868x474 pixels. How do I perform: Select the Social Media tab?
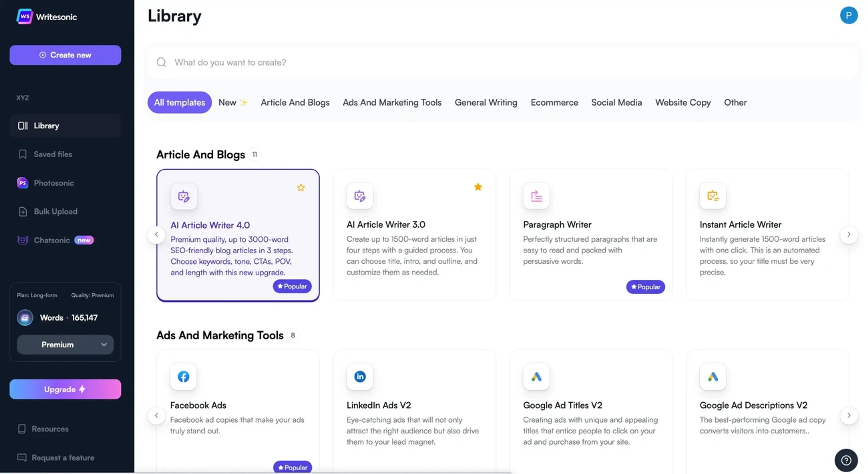click(616, 102)
